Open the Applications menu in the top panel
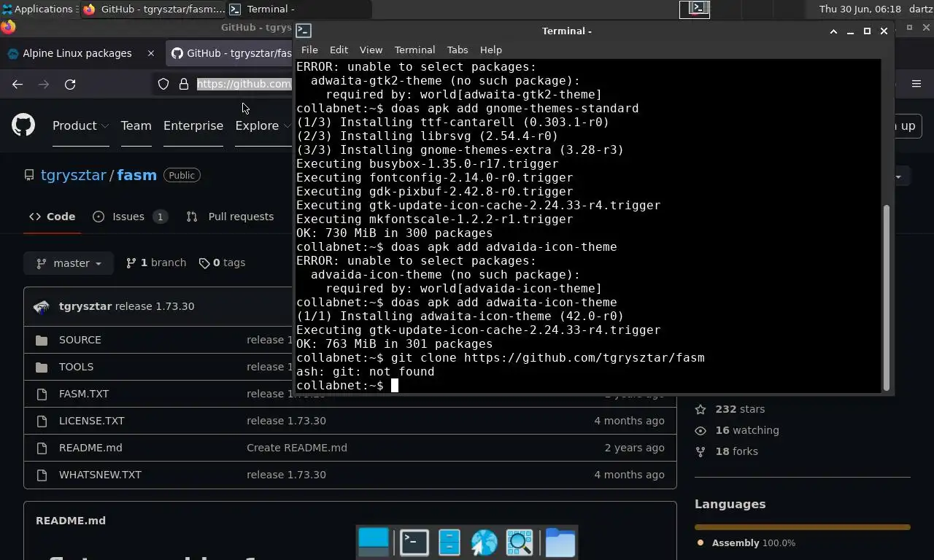 38,9
